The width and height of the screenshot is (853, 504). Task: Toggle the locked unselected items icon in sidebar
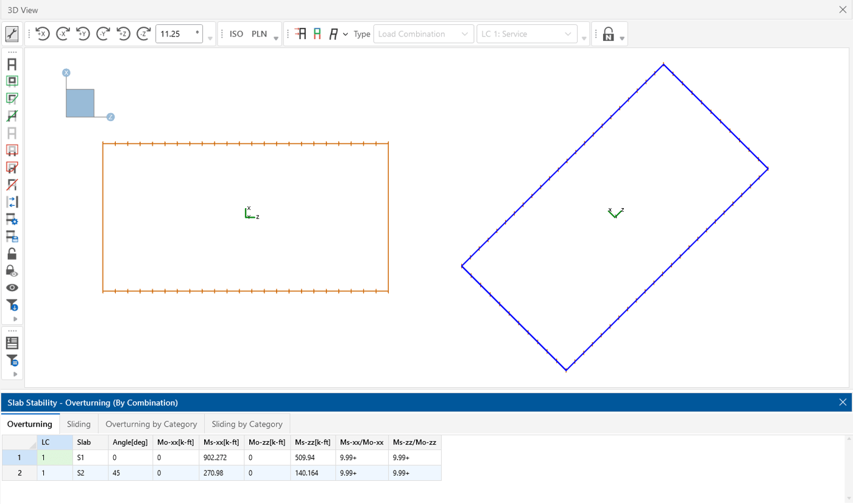[12, 271]
